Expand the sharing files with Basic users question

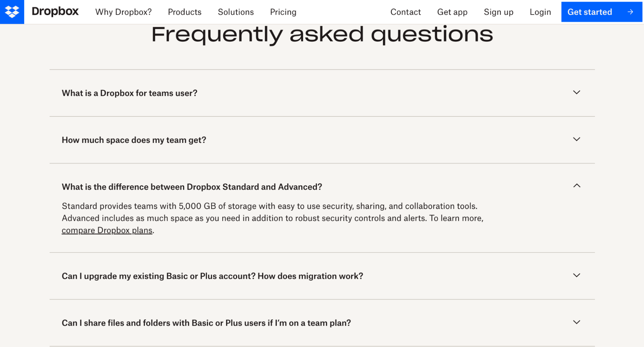pyautogui.click(x=576, y=322)
